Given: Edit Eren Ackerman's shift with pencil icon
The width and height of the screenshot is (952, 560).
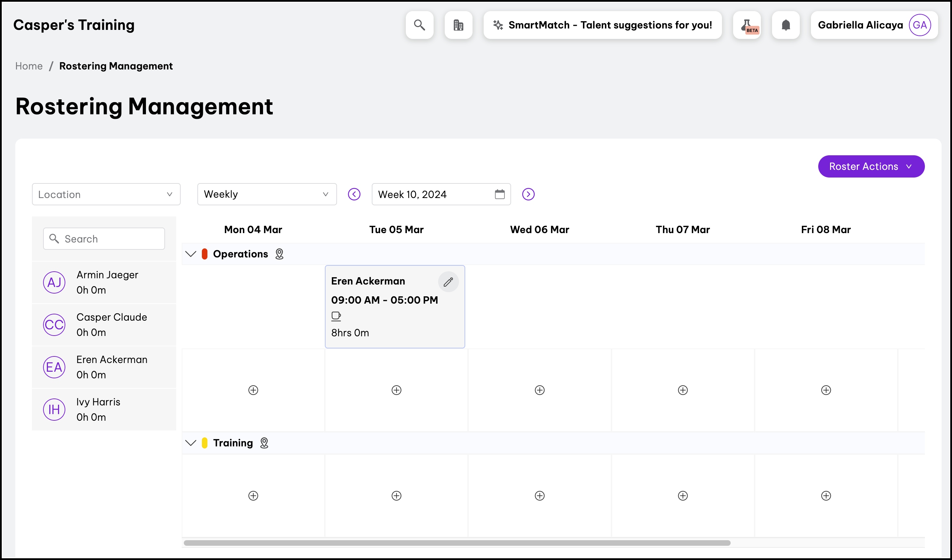Looking at the screenshot, I should coord(448,282).
